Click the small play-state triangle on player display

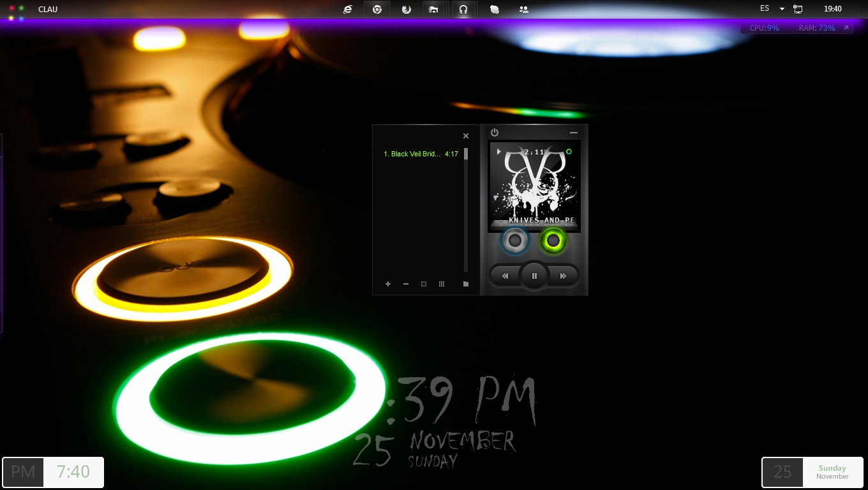point(499,152)
